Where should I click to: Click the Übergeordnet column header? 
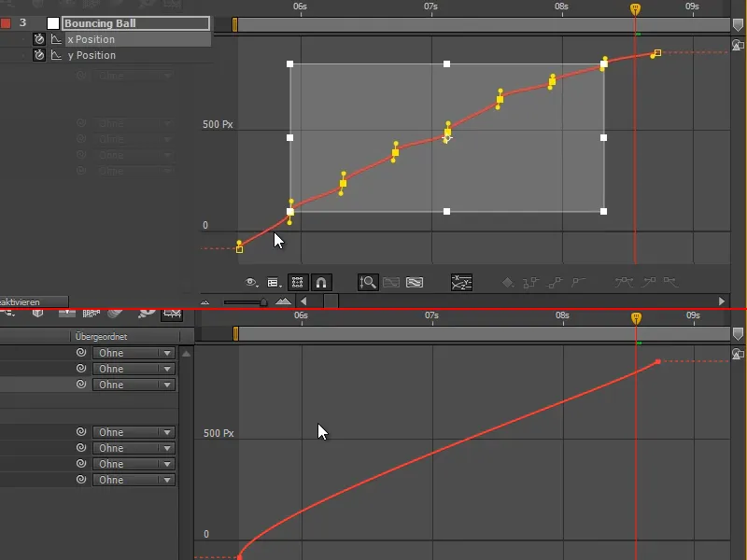coord(103,335)
